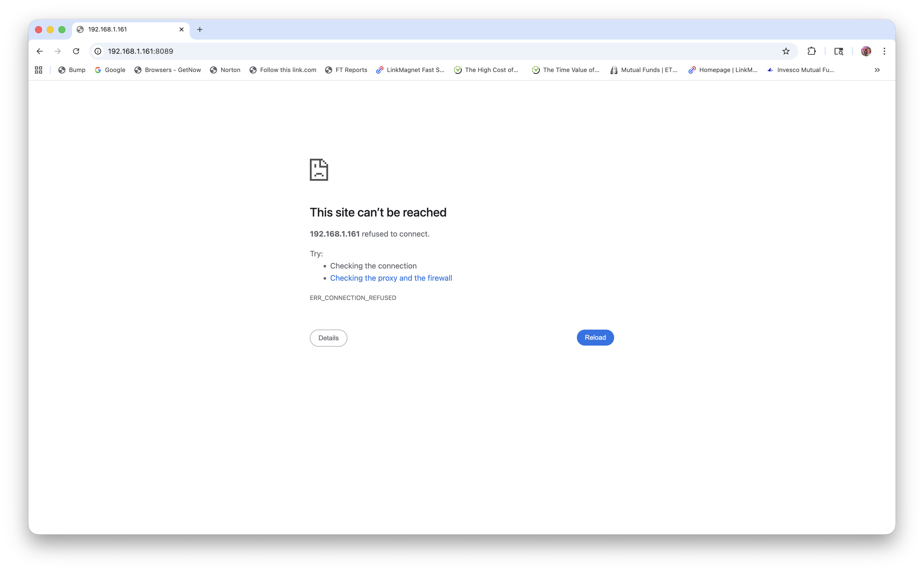
Task: Select the 192.168.1.161 tab
Action: click(125, 29)
